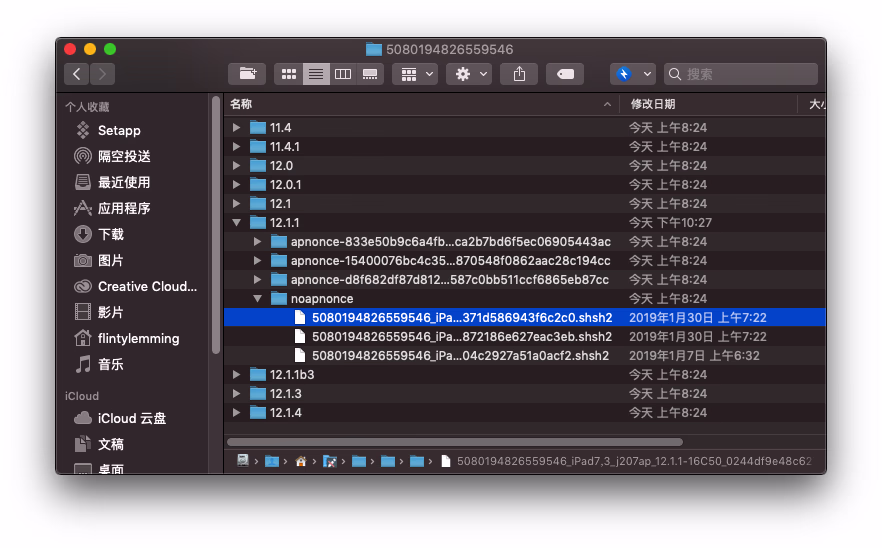Image resolution: width=882 pixels, height=548 pixels.
Task: Switch to gallery view mode
Action: [x=370, y=74]
